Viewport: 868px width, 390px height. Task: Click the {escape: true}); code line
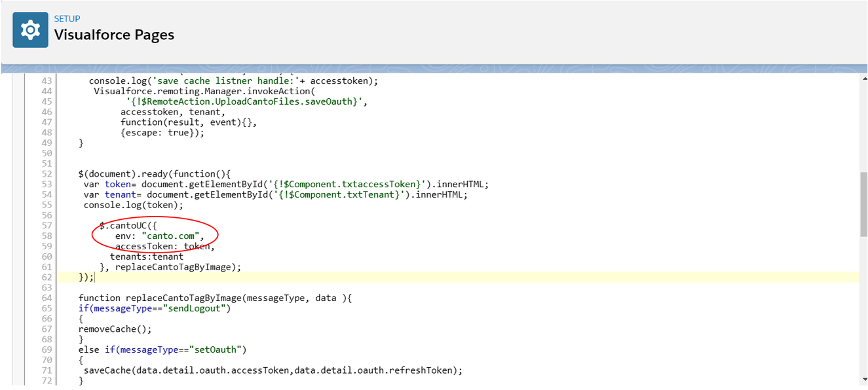click(x=162, y=133)
